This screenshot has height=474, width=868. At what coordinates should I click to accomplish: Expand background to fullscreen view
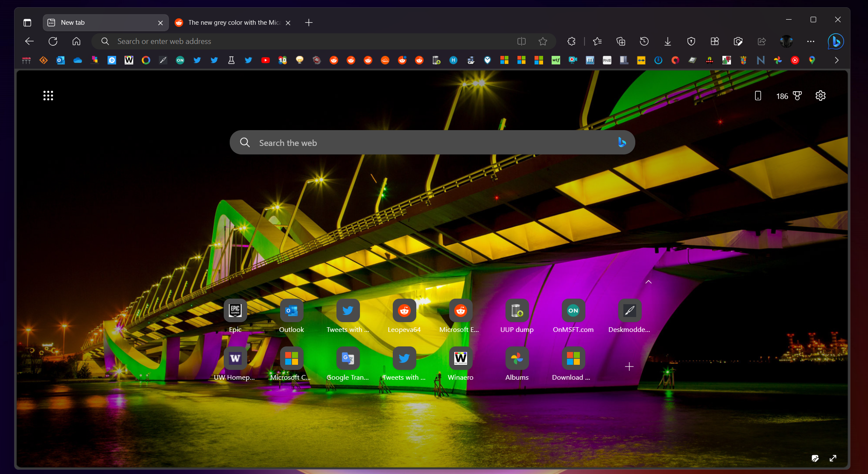coord(833,458)
